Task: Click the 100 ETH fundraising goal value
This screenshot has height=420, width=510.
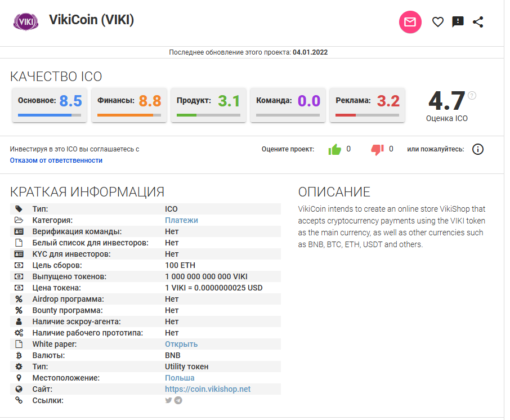Action: 180,265
